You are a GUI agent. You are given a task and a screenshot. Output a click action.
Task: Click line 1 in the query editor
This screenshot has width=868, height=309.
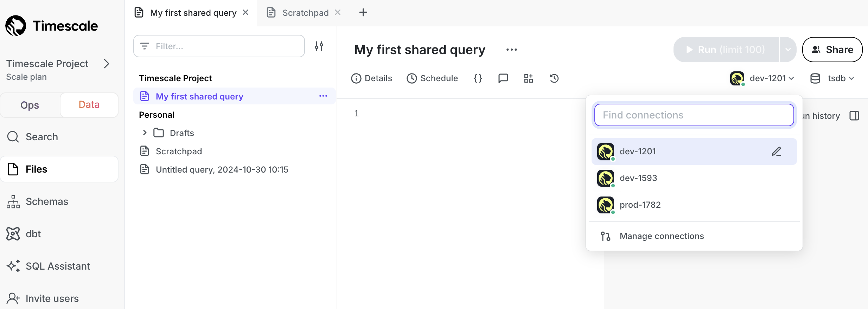click(356, 113)
